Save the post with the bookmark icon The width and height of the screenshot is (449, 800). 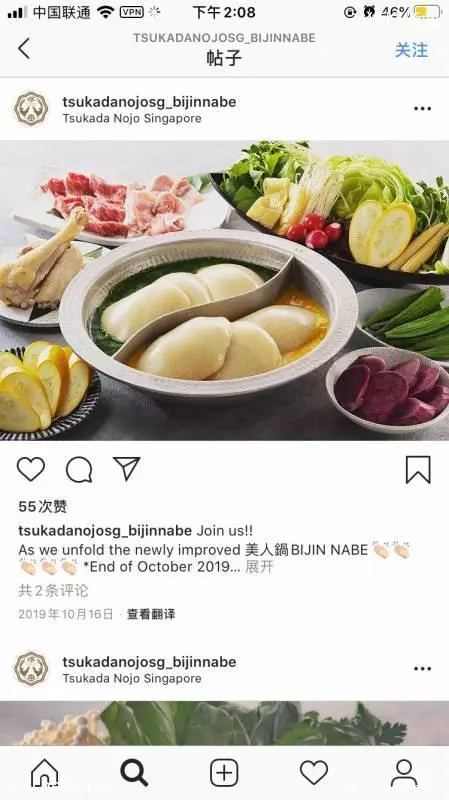(418, 469)
